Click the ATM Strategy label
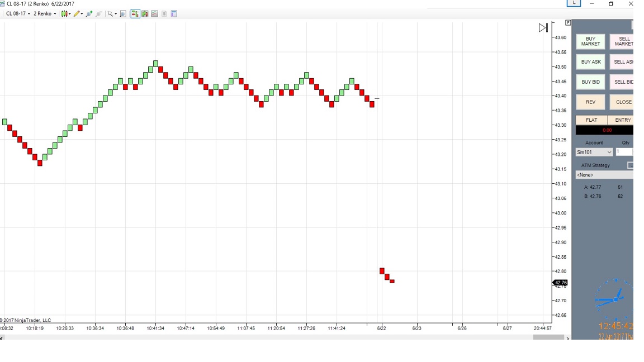Screen dimensions: 644x362 pyautogui.click(x=595, y=165)
